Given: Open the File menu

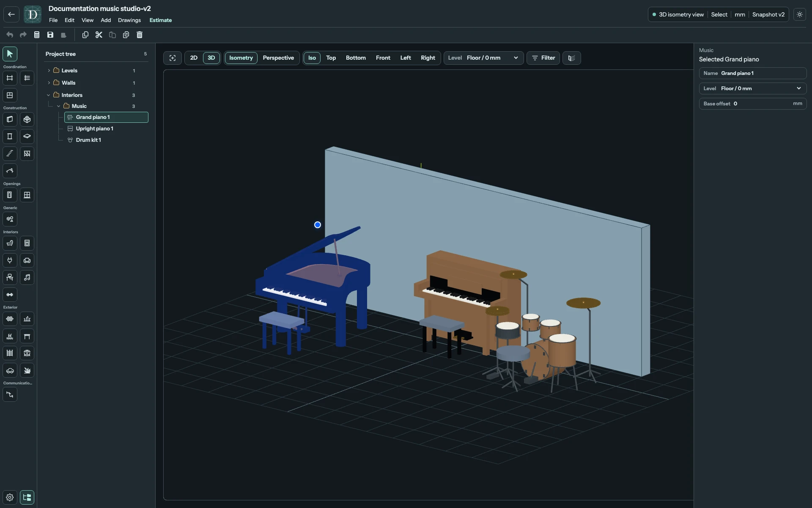Looking at the screenshot, I should [53, 20].
